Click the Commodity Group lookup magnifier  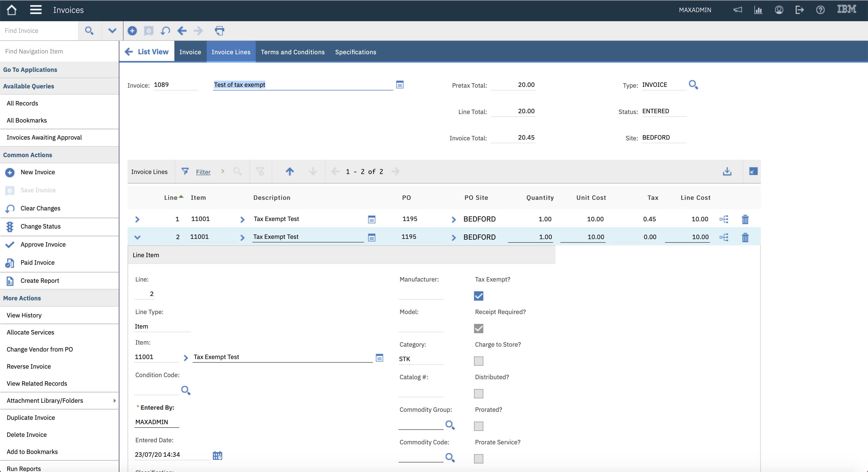[x=450, y=425]
